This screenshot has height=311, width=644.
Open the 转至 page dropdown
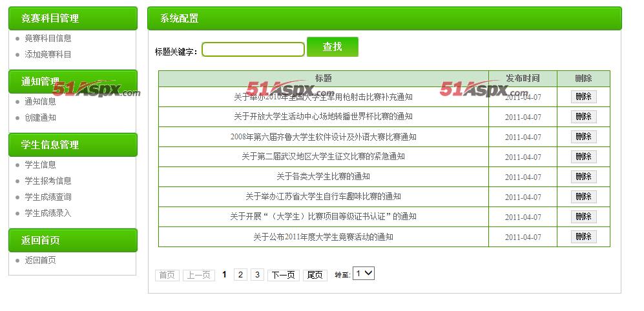click(364, 273)
